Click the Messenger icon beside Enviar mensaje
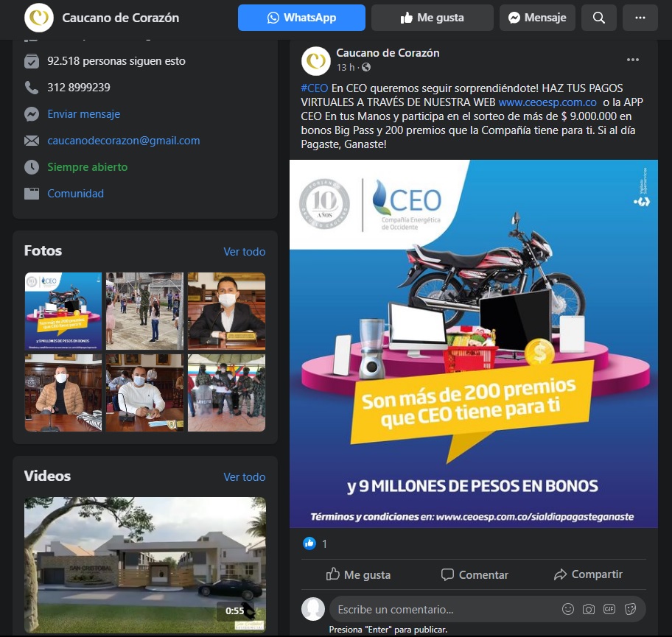The height and width of the screenshot is (637, 672). click(x=32, y=114)
